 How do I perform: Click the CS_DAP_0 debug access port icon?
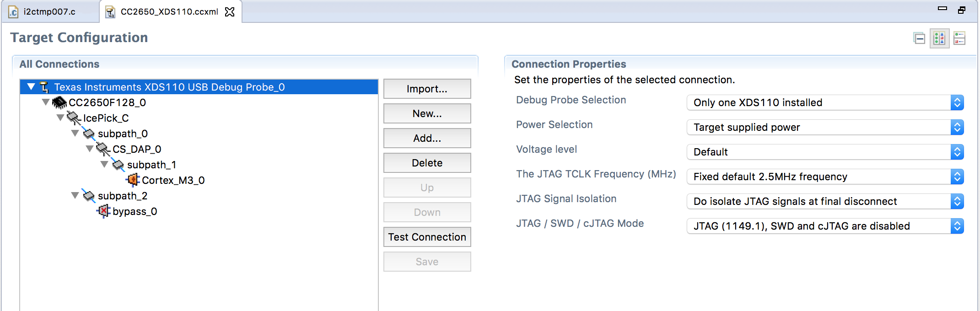click(x=102, y=149)
